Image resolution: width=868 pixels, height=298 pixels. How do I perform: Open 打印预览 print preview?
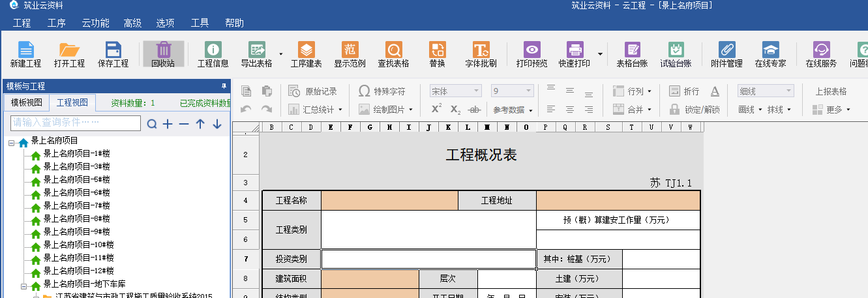point(532,55)
